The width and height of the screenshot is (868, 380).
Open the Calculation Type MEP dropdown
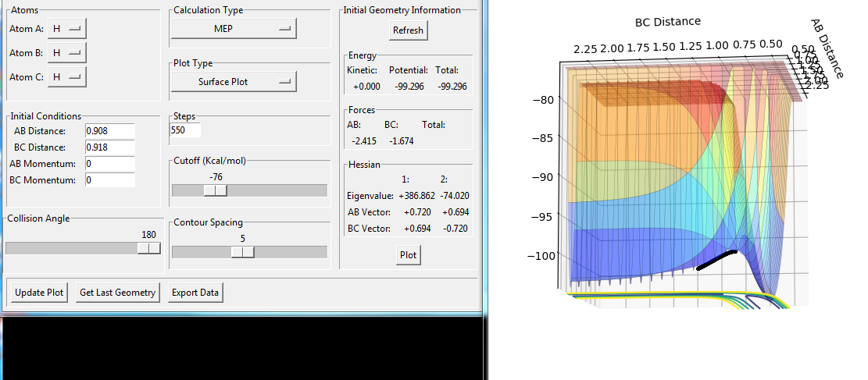pyautogui.click(x=234, y=28)
